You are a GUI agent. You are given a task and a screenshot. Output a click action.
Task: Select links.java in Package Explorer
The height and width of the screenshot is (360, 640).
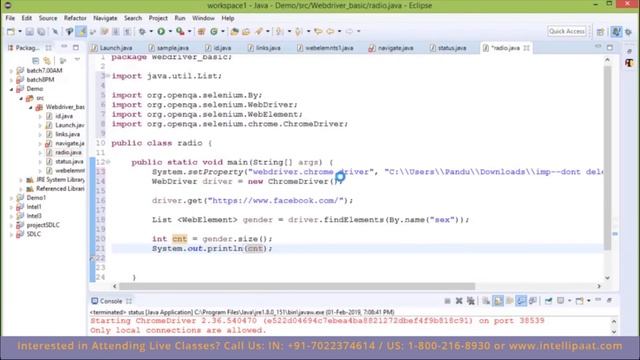coord(67,134)
